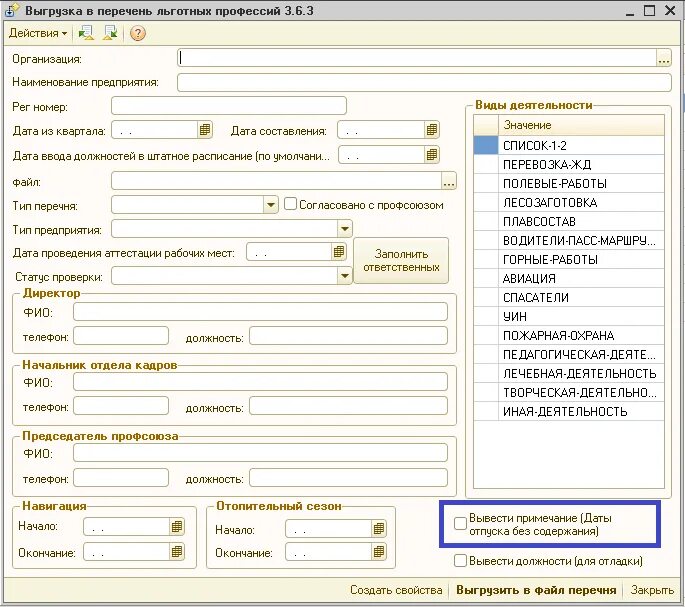Click Председатель профсоюза телефон field
Screen dimensions: 685x607
tap(121, 478)
